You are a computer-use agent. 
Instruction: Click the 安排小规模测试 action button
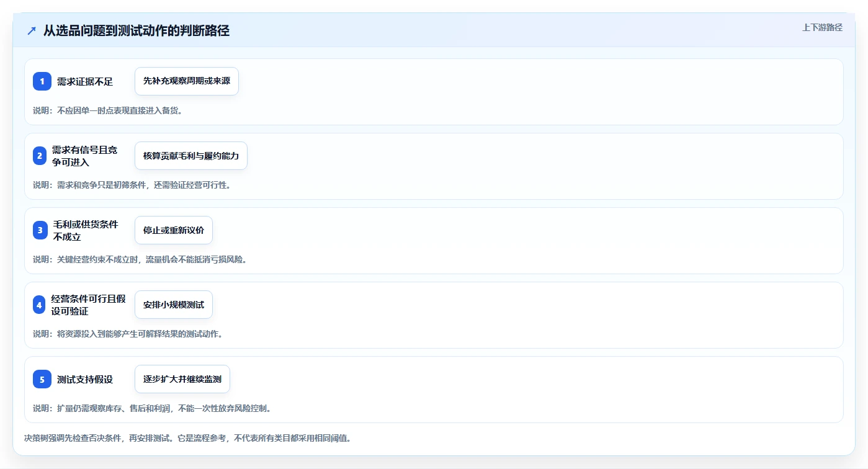click(x=174, y=305)
